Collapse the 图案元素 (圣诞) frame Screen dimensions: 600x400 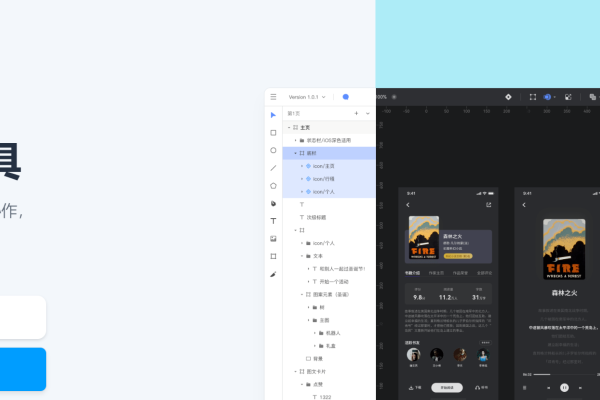[302, 295]
